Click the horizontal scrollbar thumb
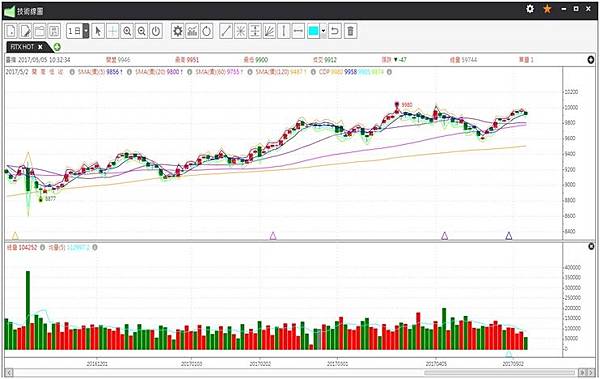This screenshot has height=379, width=600. [499, 372]
